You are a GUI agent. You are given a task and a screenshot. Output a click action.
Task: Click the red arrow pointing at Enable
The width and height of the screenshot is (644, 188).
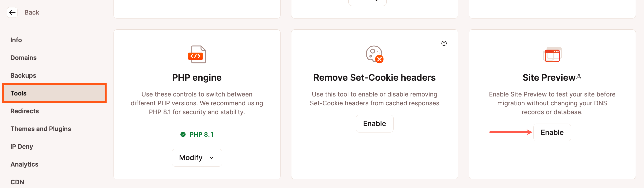click(x=510, y=132)
